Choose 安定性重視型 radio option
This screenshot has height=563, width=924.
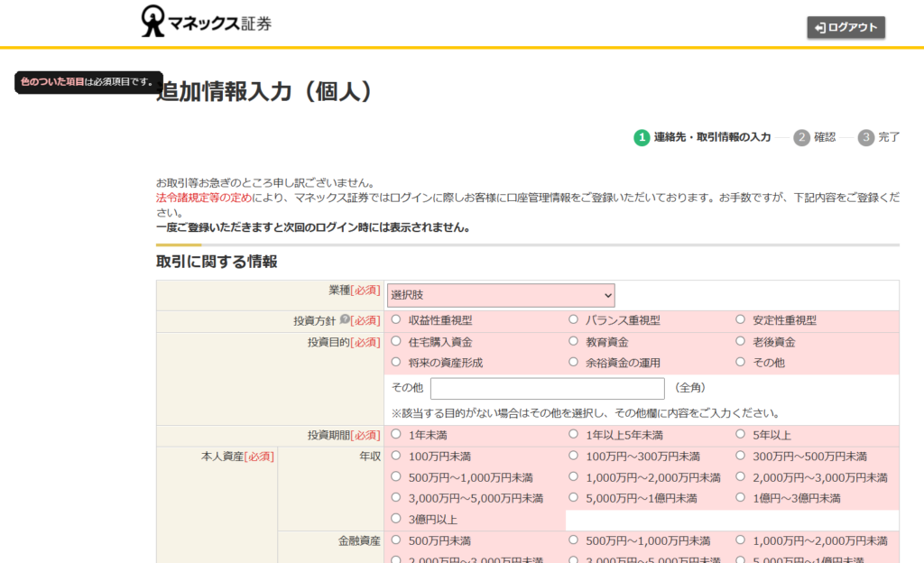click(x=741, y=320)
